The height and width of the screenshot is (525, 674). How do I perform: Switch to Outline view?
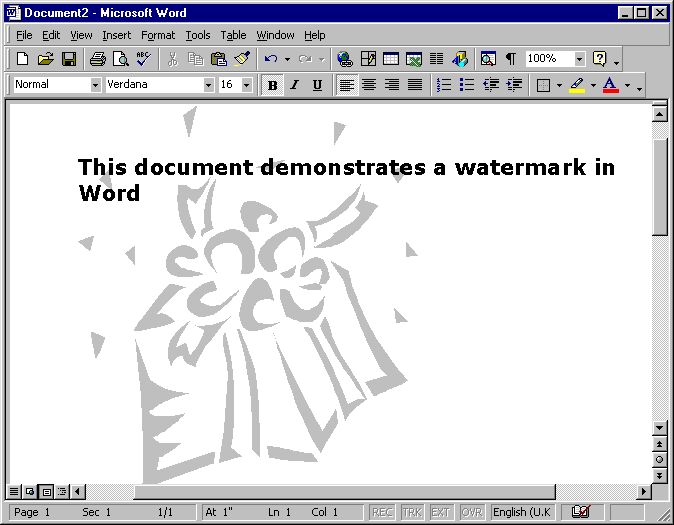[62, 491]
